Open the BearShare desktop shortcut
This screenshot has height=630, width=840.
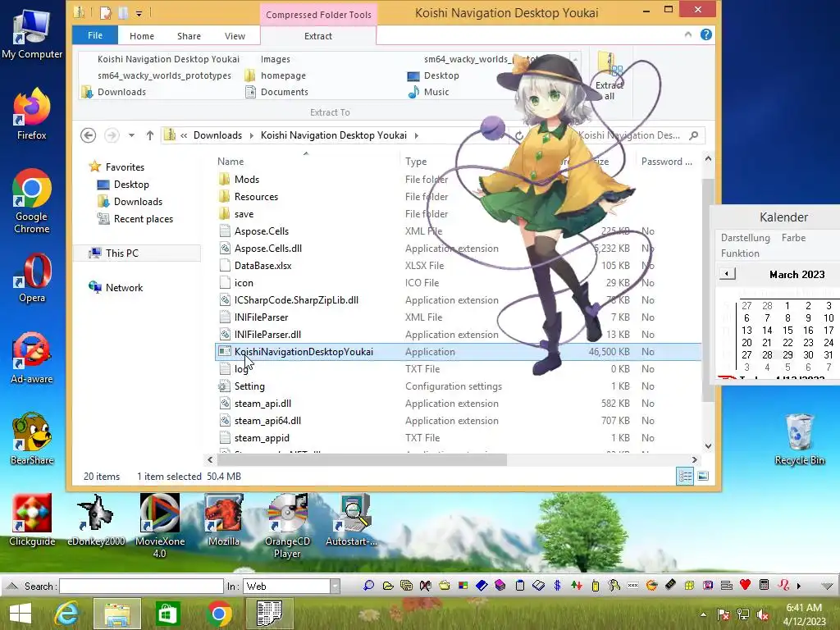point(32,439)
